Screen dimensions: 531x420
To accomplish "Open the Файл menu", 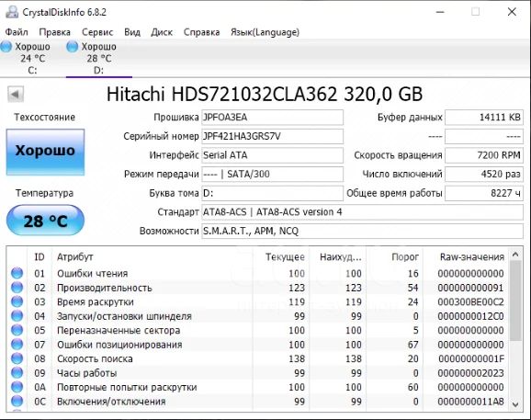I will click(x=17, y=32).
